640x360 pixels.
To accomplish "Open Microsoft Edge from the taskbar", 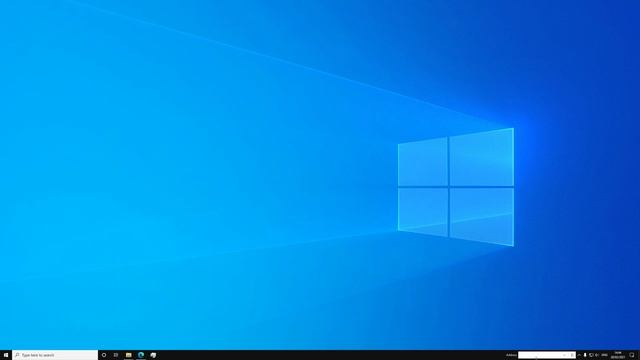I will pos(141,355).
